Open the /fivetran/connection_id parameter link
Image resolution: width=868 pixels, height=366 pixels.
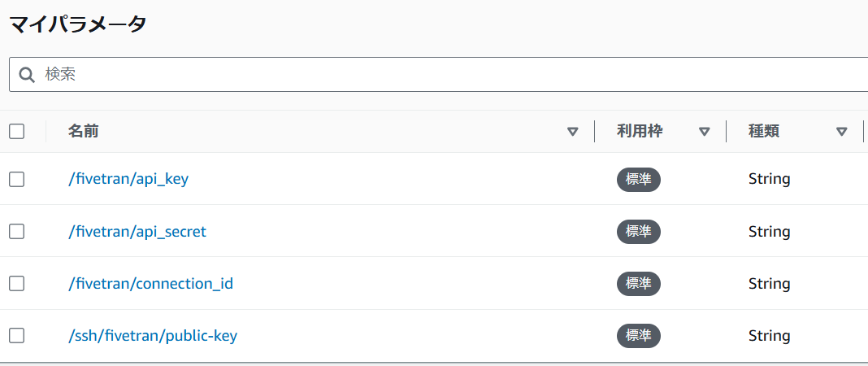click(x=150, y=284)
